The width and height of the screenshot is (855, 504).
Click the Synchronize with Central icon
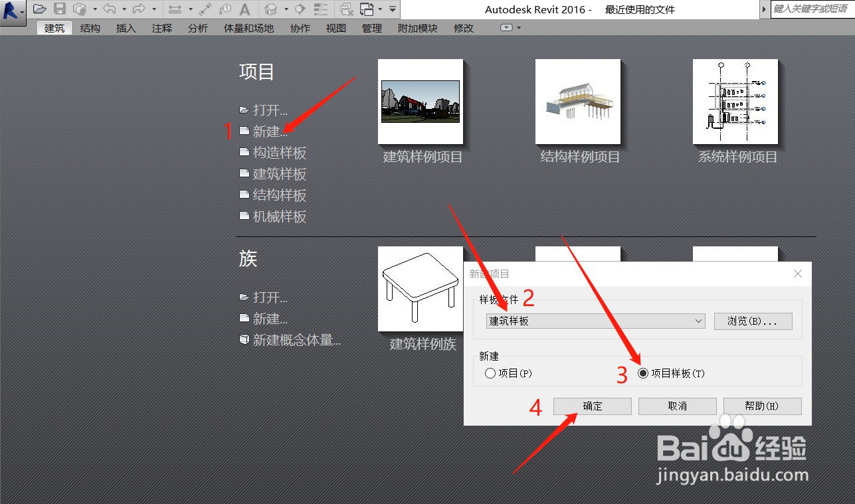click(x=80, y=9)
